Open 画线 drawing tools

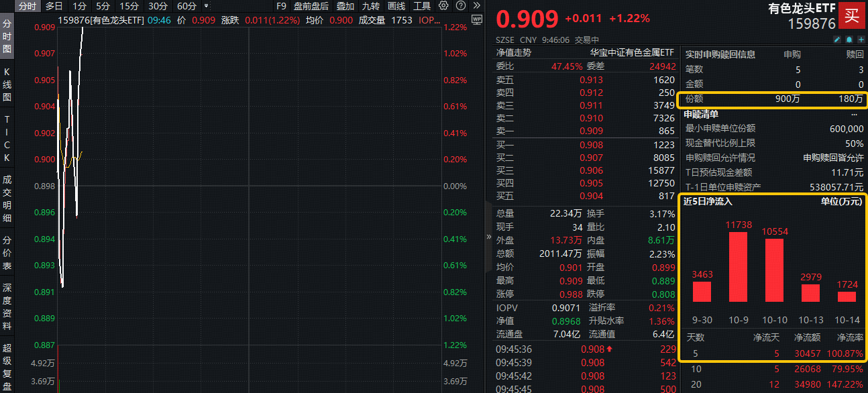pos(396,6)
